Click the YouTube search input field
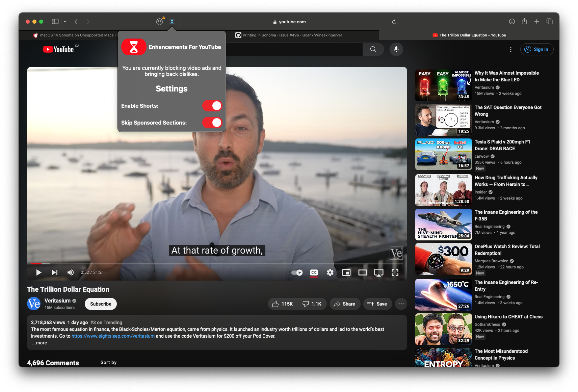 (x=294, y=49)
